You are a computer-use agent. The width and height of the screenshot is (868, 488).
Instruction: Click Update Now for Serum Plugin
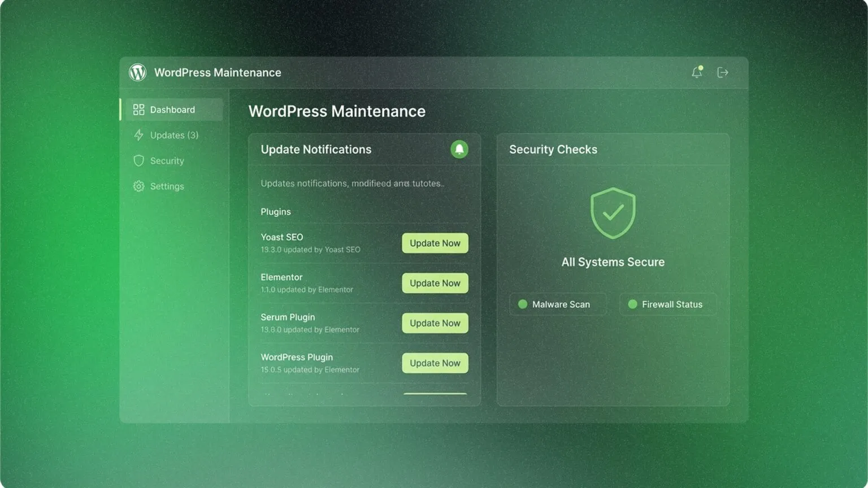tap(435, 323)
